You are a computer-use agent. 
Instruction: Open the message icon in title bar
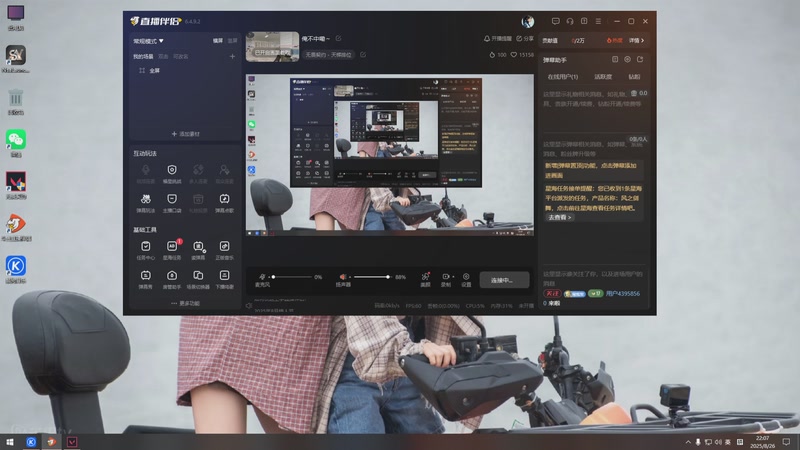pos(556,21)
